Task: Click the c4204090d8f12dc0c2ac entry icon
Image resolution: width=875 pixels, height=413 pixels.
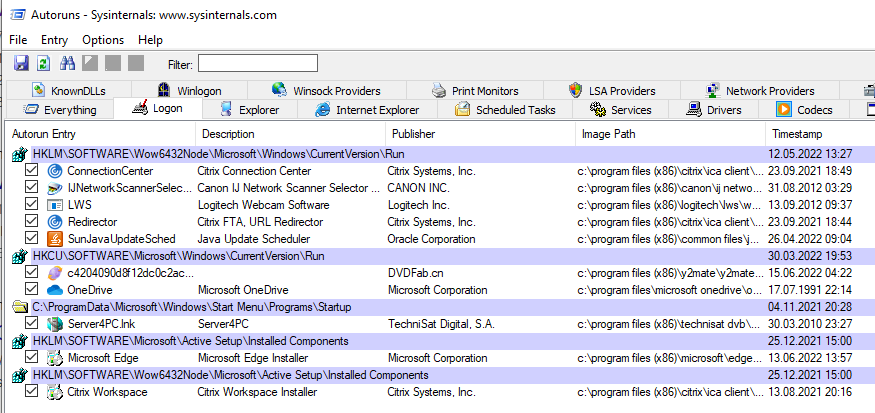Action: 54,273
